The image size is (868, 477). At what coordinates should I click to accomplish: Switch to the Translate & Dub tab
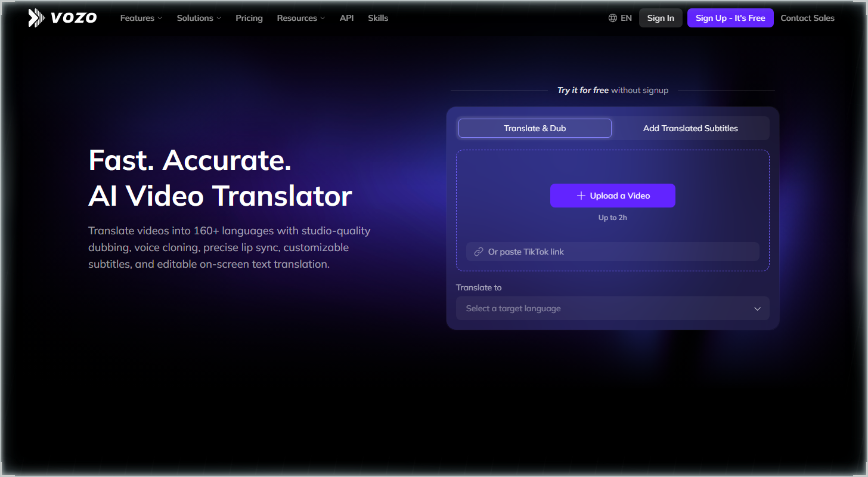tap(535, 128)
